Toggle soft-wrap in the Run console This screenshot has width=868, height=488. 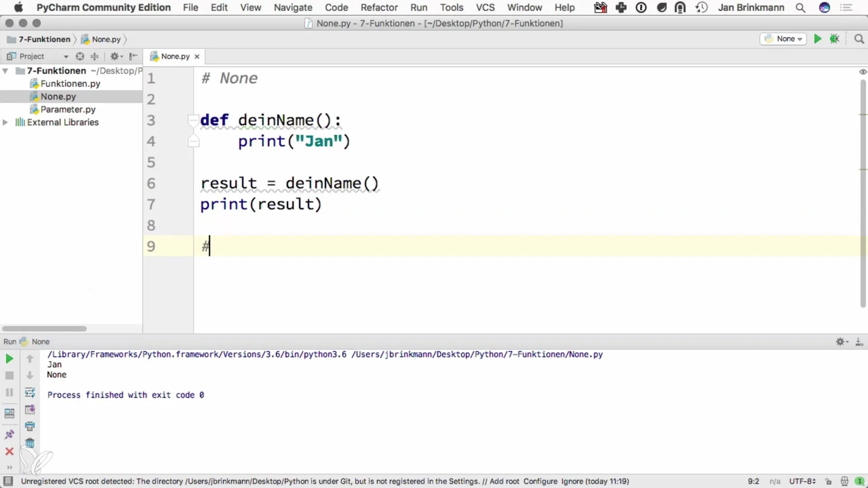(x=30, y=392)
